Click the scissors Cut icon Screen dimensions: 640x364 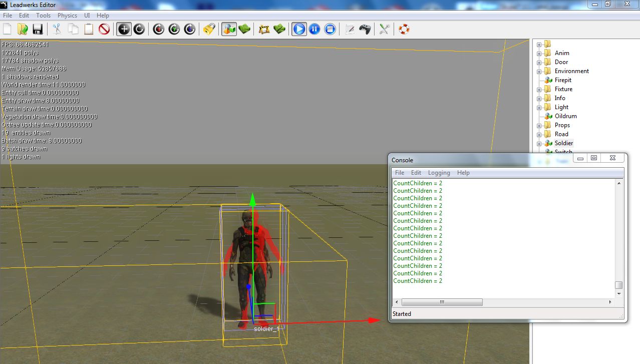[x=57, y=29]
